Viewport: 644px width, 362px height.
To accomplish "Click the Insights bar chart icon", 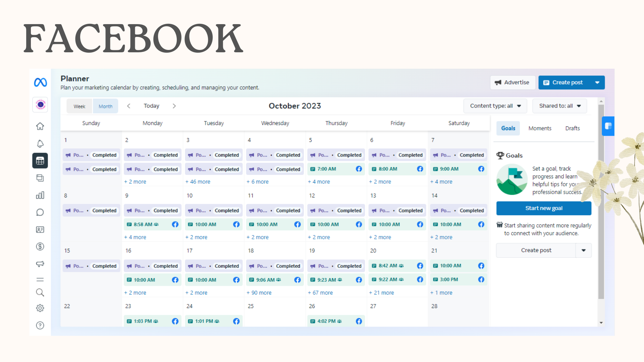I will [x=40, y=195].
